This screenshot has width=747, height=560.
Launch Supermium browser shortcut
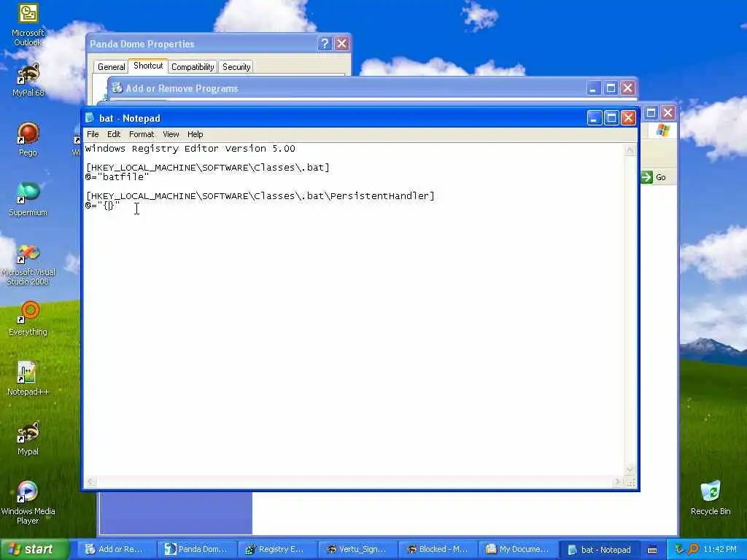click(28, 200)
